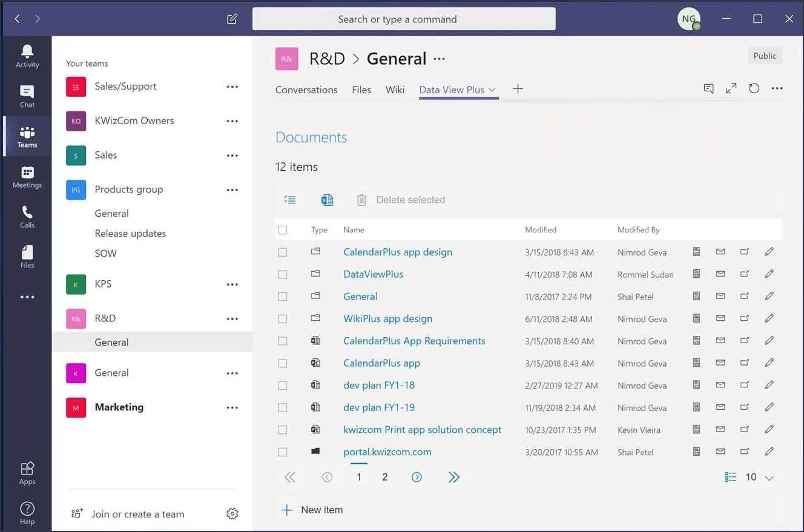
Task: Switch to the Conversations tab
Action: pos(306,90)
